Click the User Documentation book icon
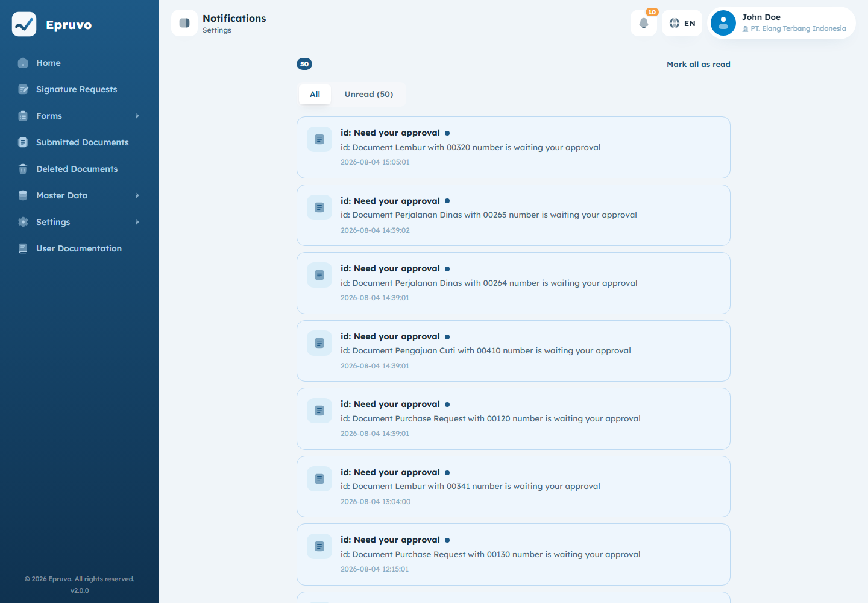868x603 pixels. point(23,248)
